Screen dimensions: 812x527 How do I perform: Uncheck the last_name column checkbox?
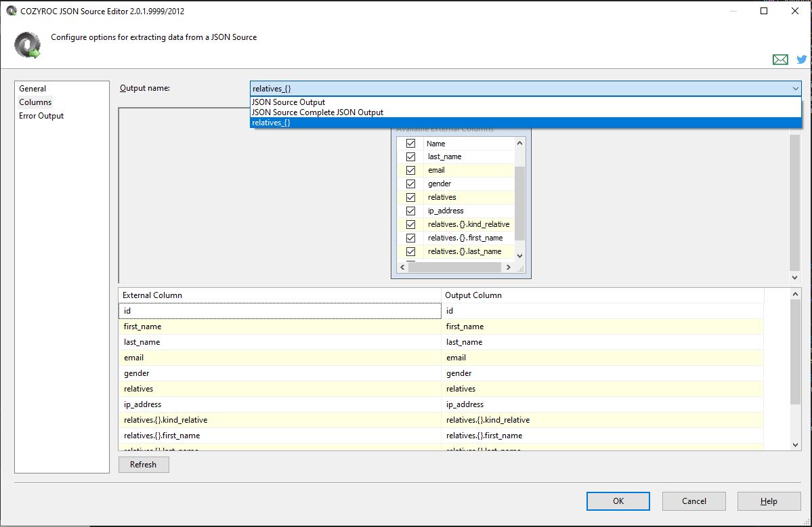tap(410, 156)
